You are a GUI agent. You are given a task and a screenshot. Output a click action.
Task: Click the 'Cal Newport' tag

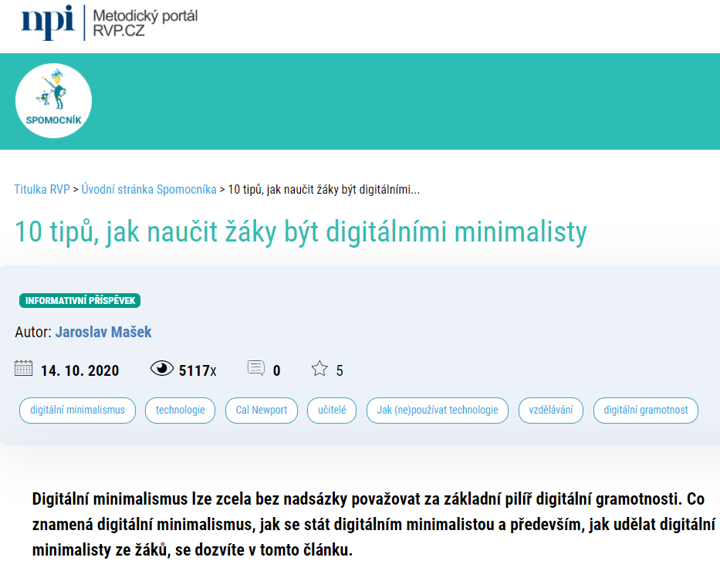(x=262, y=411)
